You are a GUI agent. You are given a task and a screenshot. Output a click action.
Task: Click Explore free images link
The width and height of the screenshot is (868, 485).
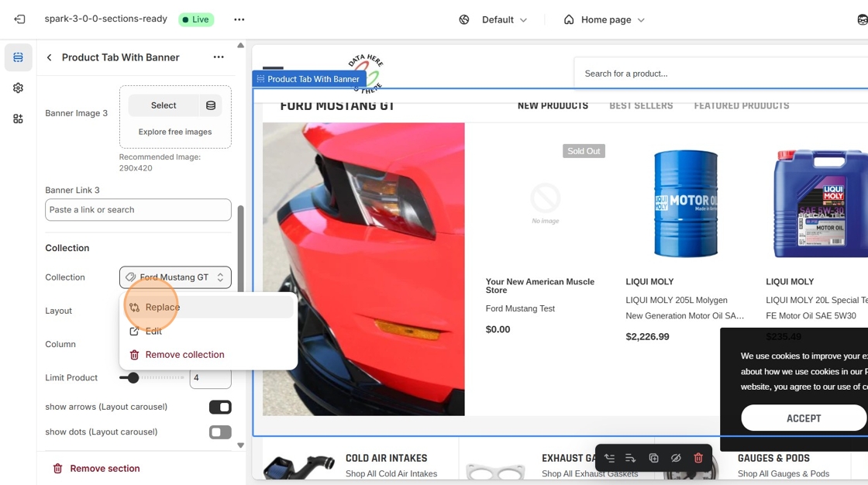[x=175, y=132]
